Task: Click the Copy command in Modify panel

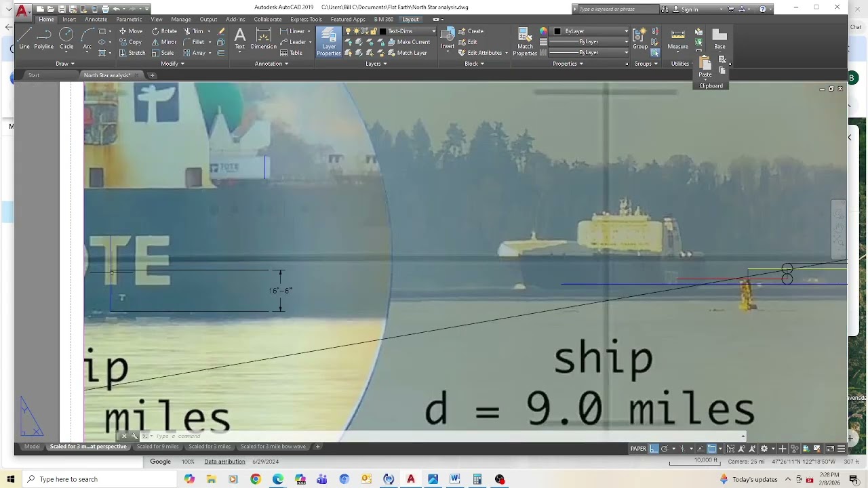Action: (130, 42)
